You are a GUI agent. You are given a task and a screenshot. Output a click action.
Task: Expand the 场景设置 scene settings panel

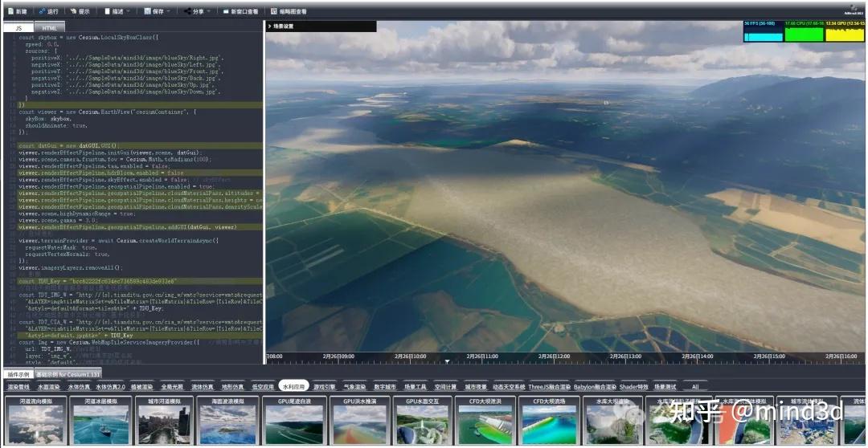point(281,26)
